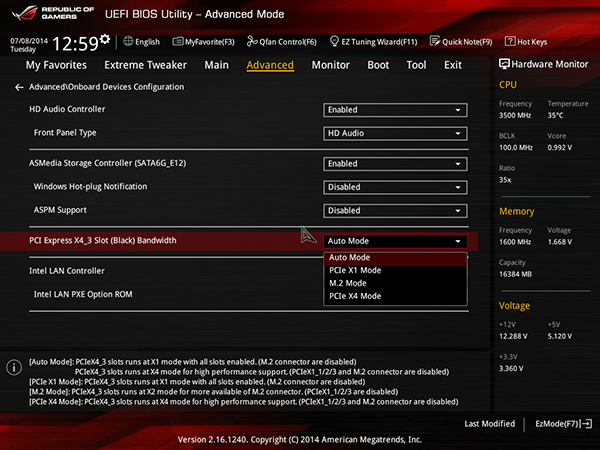Click the Voltage section heading
This screenshot has width=600, height=450.
[514, 306]
